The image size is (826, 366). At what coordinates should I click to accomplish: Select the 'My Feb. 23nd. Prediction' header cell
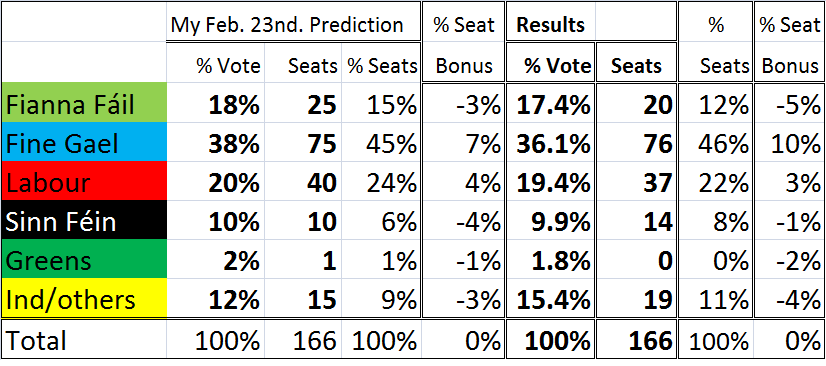point(293,22)
